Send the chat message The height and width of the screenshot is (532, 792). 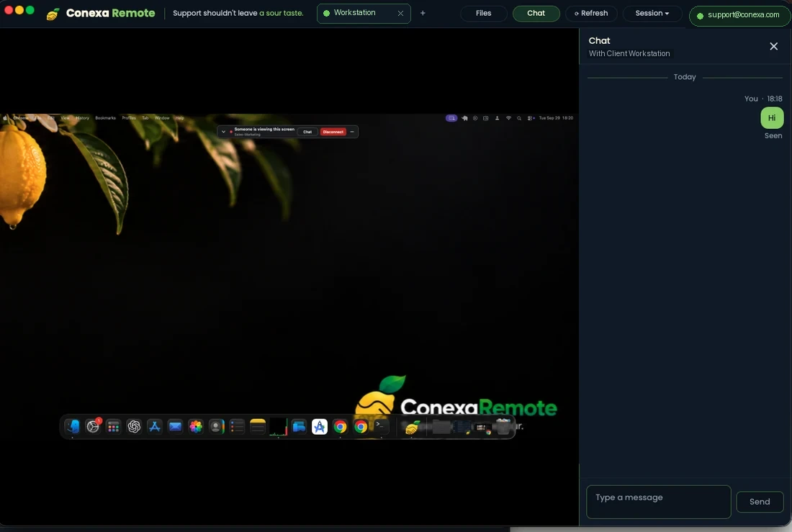[x=760, y=502]
